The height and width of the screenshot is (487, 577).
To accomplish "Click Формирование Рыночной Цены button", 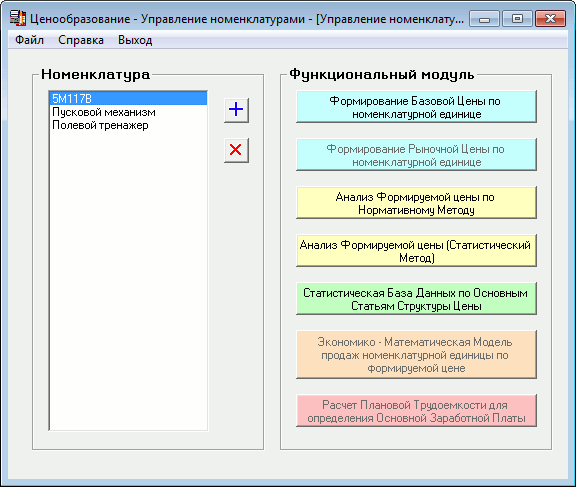I will [416, 155].
